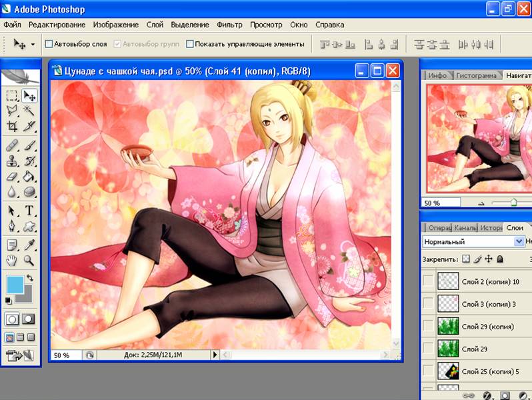Select the Clone Stamp tool

coord(12,161)
